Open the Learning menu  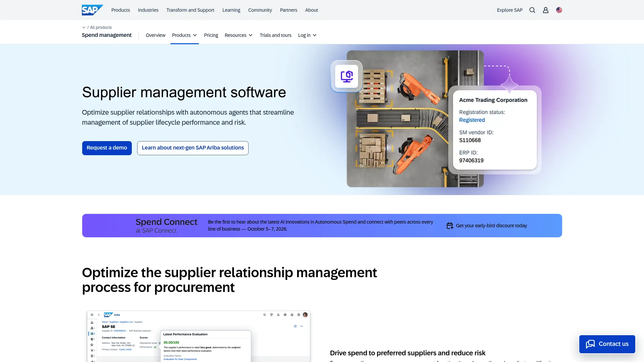(x=231, y=10)
